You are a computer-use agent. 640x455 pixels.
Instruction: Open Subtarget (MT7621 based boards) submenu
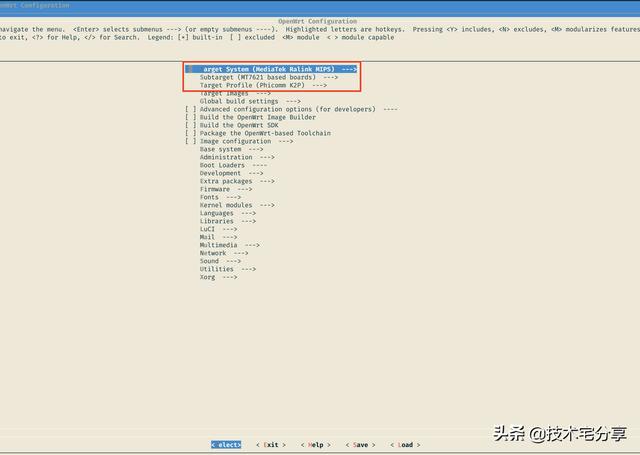click(x=269, y=77)
